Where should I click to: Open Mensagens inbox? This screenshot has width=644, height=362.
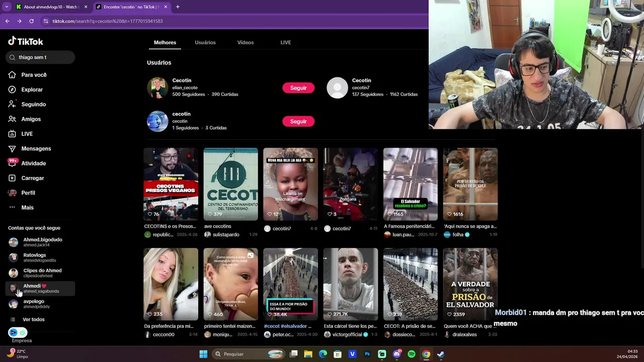[x=36, y=149]
